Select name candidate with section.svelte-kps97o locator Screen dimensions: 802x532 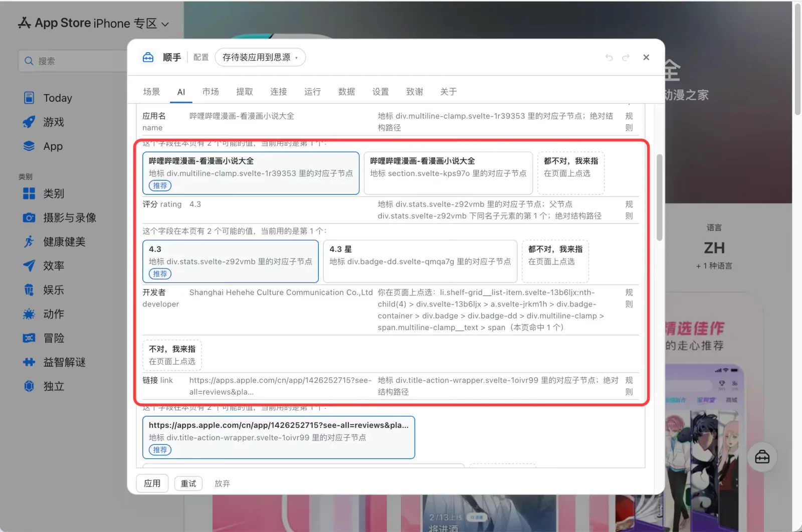click(448, 173)
